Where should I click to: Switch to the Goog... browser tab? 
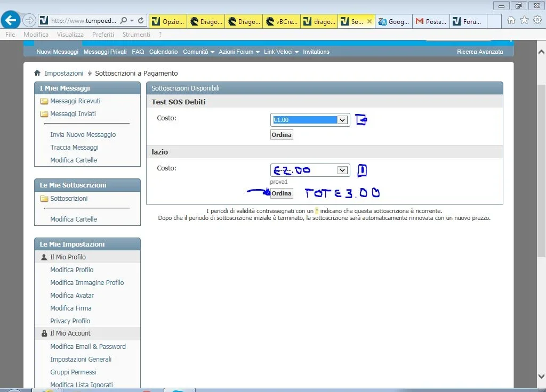pyautogui.click(x=394, y=21)
